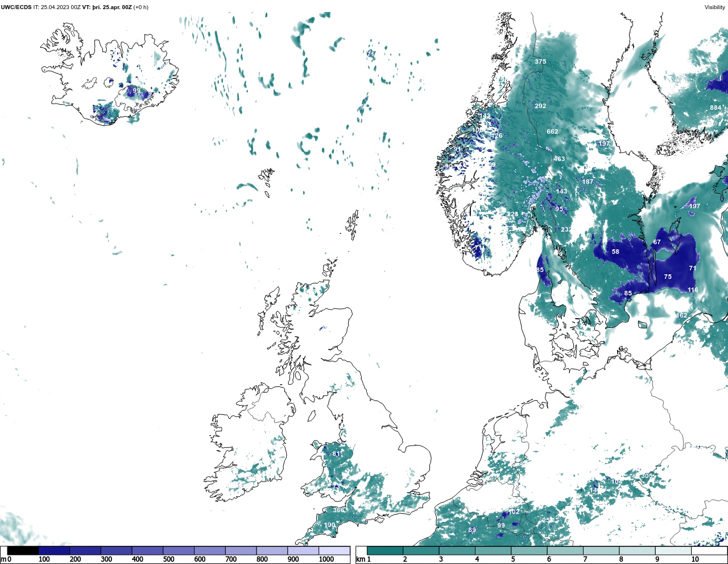Select the 'IT: 25.04.2023 00Z' init time text
Screen dimensions: 728x564
tap(57, 7)
